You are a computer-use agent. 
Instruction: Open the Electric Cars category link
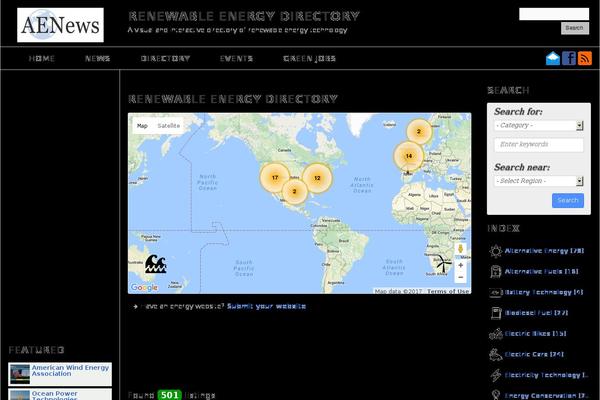(534, 354)
